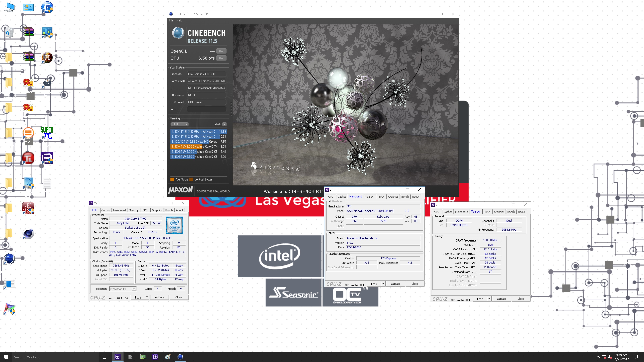Open About tab in Memory CPU-Z window

tap(522, 212)
